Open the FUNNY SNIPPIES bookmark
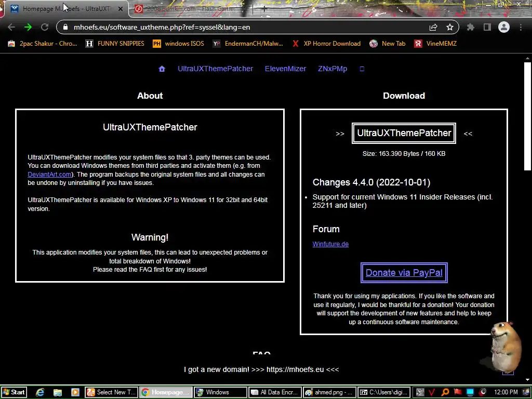This screenshot has height=399, width=532. tap(115, 44)
